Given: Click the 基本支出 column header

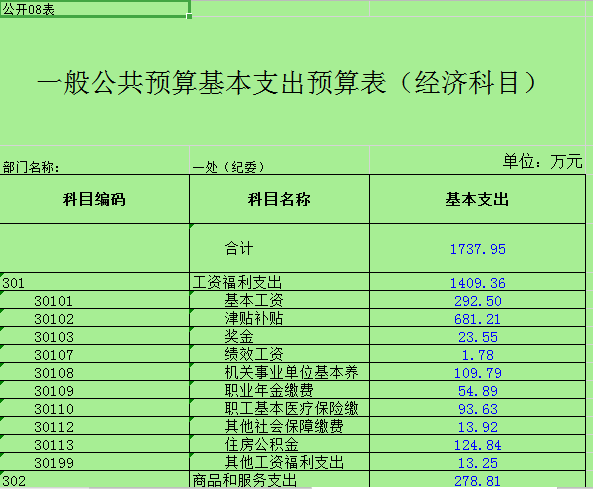Looking at the screenshot, I should [477, 199].
